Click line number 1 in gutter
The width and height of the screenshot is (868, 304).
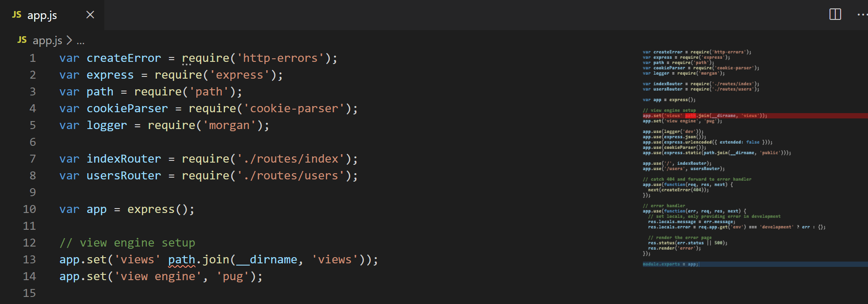pos(32,58)
